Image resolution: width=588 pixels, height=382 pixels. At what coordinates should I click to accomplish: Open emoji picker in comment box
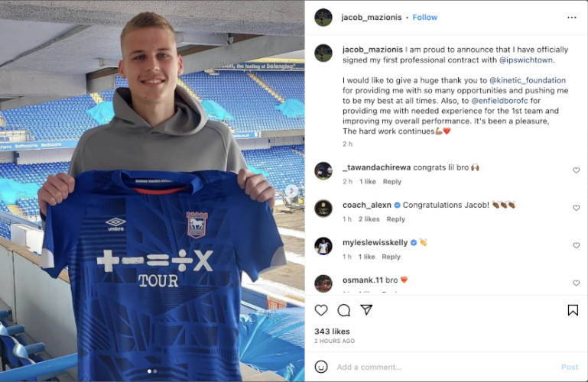pos(321,367)
